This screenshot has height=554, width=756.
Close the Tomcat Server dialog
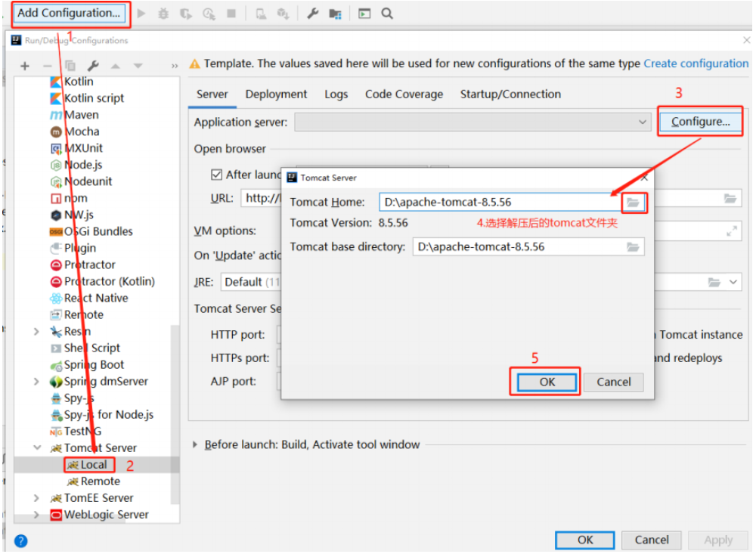[645, 178]
